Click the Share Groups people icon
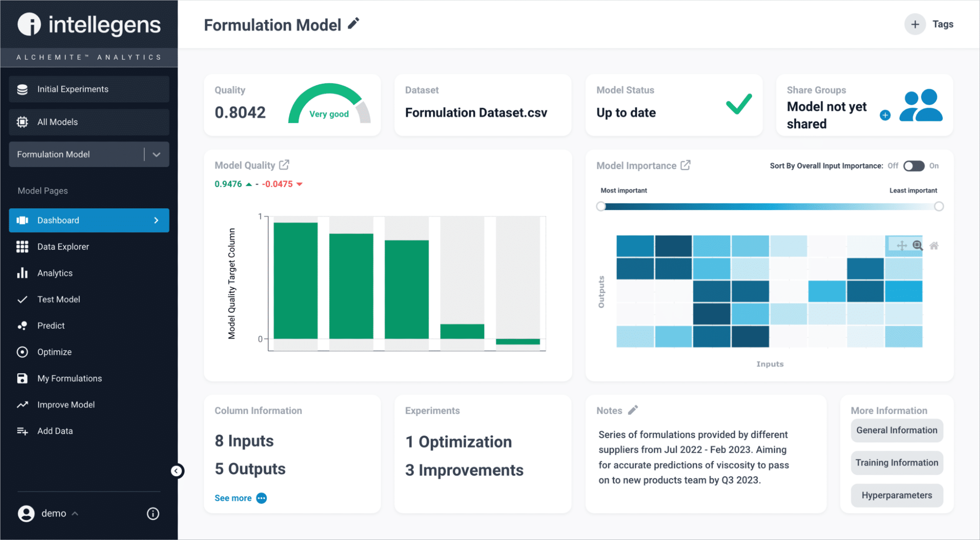This screenshot has width=980, height=540. tap(921, 105)
